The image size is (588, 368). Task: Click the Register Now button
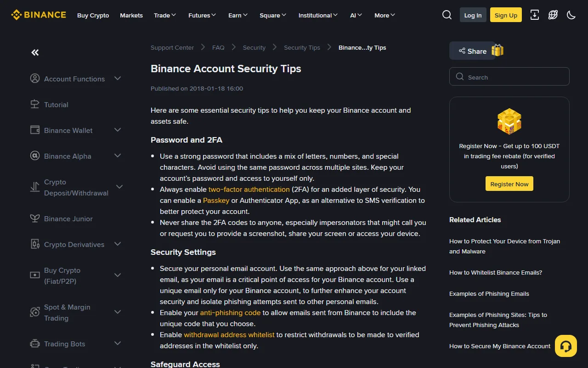pos(509,184)
